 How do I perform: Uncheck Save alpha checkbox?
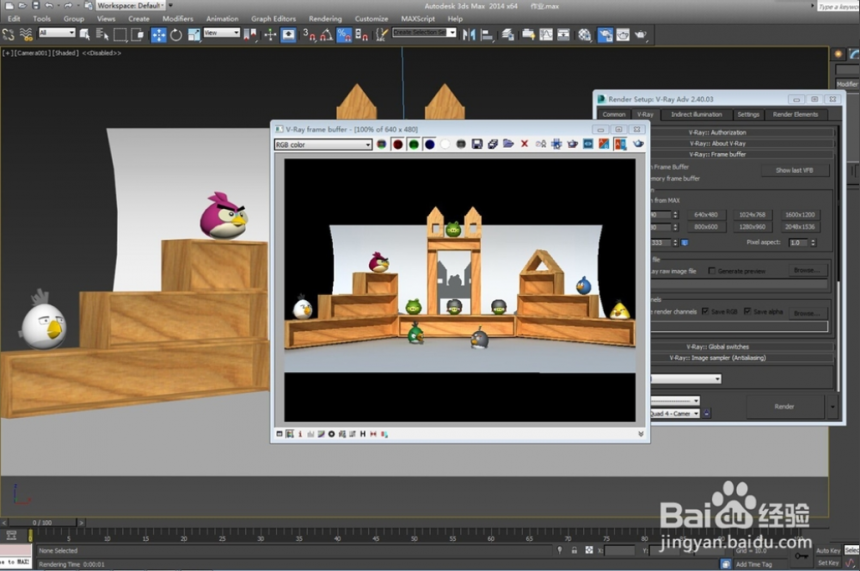pyautogui.click(x=747, y=312)
